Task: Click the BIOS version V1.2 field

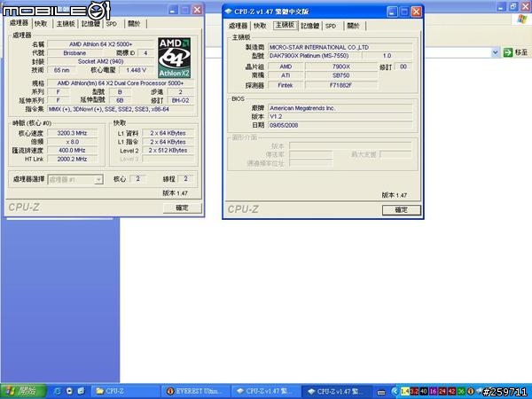Action: click(x=340, y=116)
